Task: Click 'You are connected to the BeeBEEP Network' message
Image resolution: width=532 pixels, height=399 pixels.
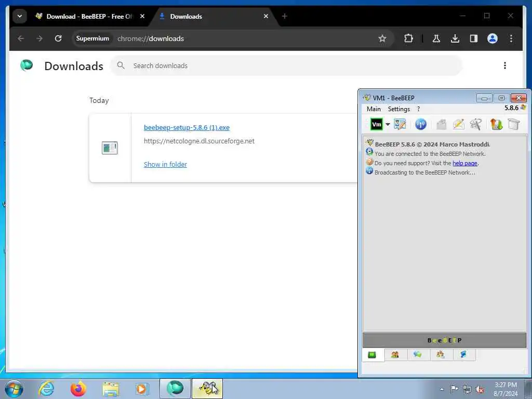Action: [x=430, y=154]
